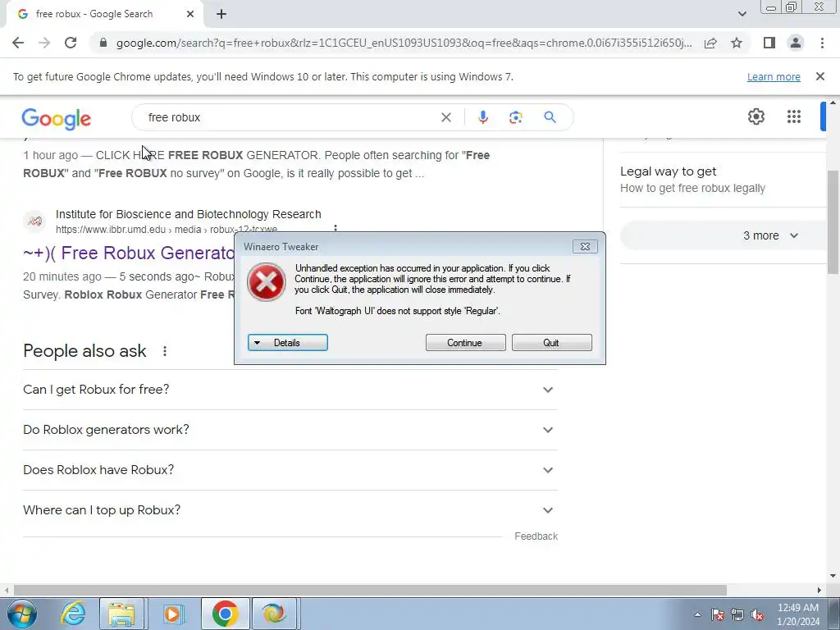The height and width of the screenshot is (630, 840).
Task: Launch Internet Explorer from taskbar
Action: click(x=73, y=614)
